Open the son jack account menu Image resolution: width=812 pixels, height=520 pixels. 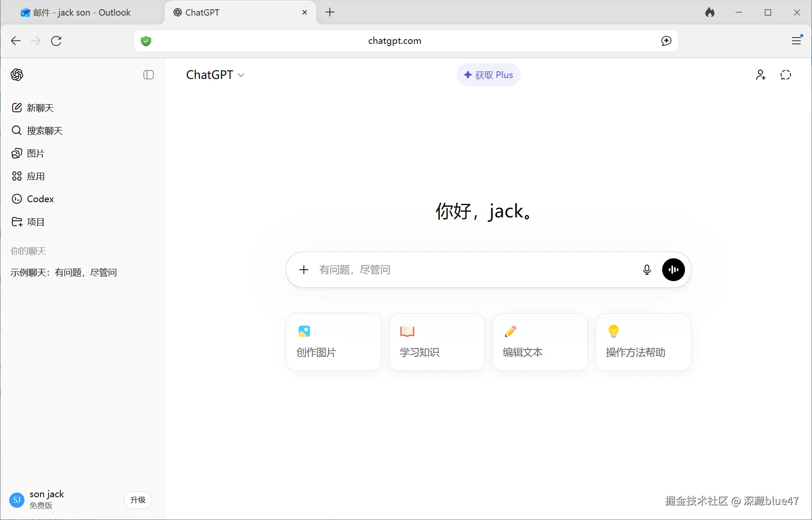[46, 499]
